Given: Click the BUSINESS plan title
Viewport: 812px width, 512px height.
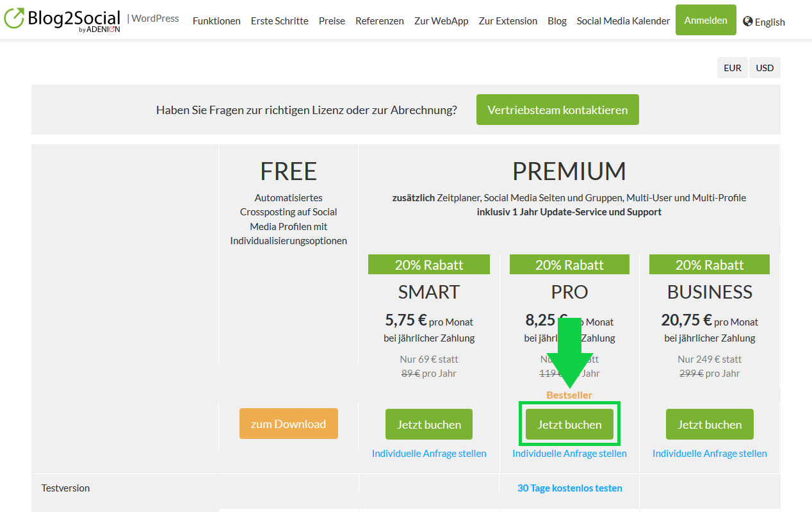Looking at the screenshot, I should tap(710, 292).
